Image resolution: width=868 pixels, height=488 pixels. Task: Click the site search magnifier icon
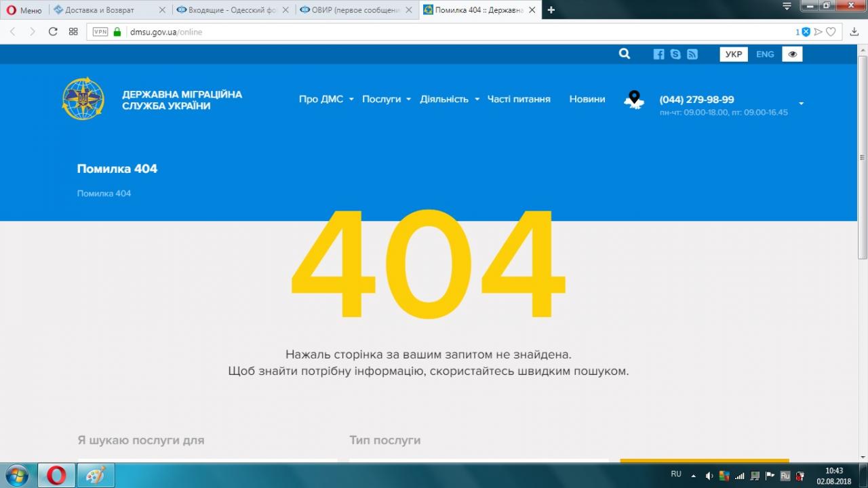(625, 54)
